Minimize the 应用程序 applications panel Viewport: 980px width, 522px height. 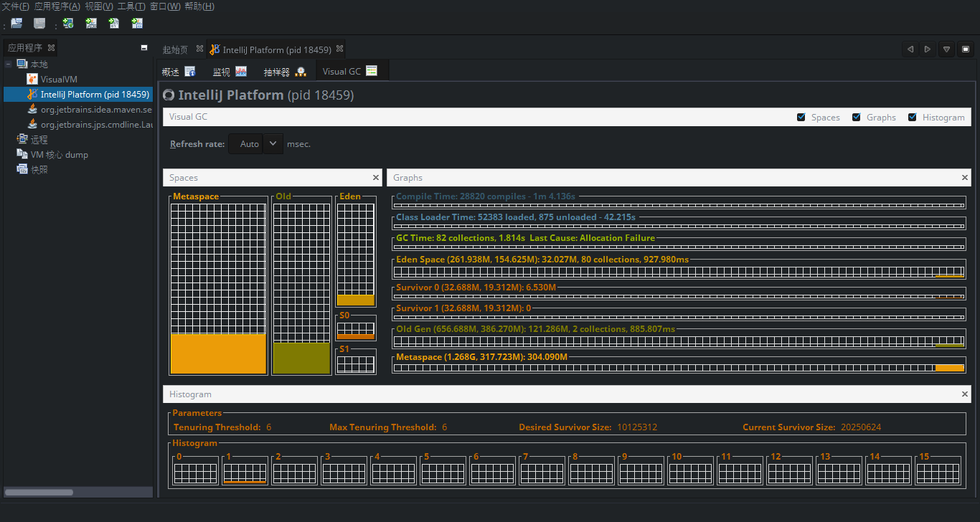(144, 48)
